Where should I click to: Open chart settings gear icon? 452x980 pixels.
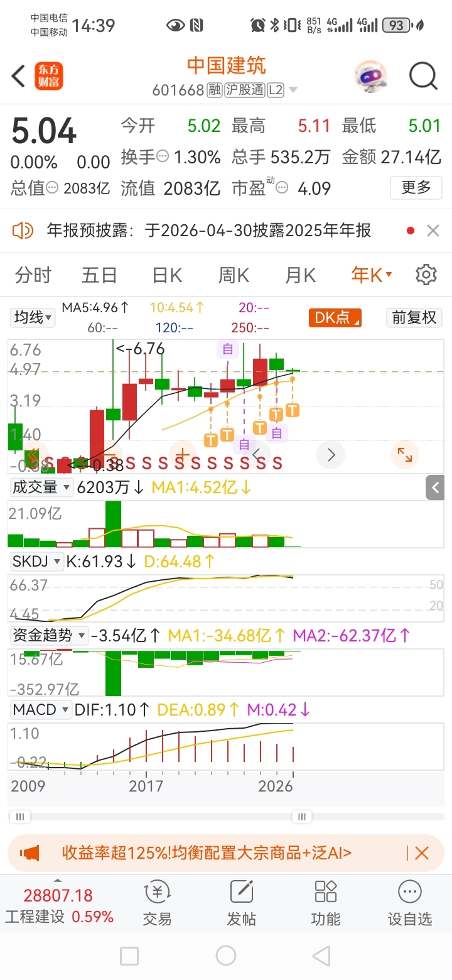tap(426, 275)
